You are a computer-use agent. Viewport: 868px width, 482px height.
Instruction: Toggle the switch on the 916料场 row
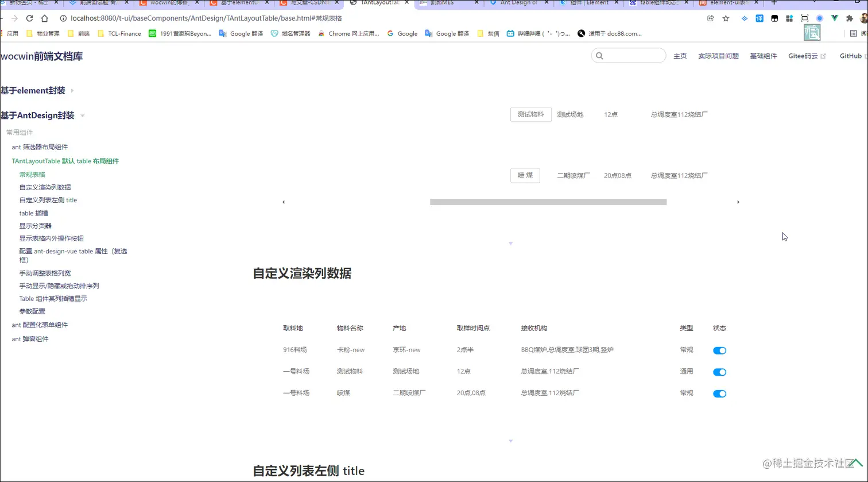(719, 350)
